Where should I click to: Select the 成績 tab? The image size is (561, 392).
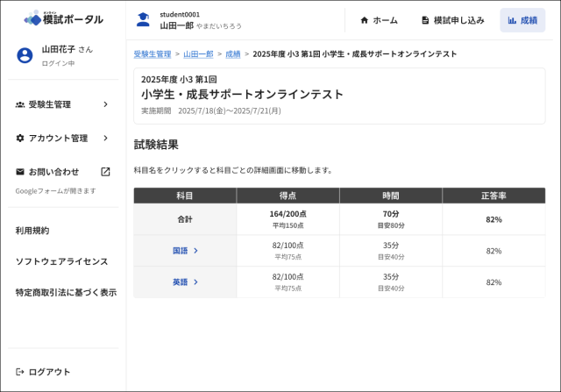pos(522,20)
